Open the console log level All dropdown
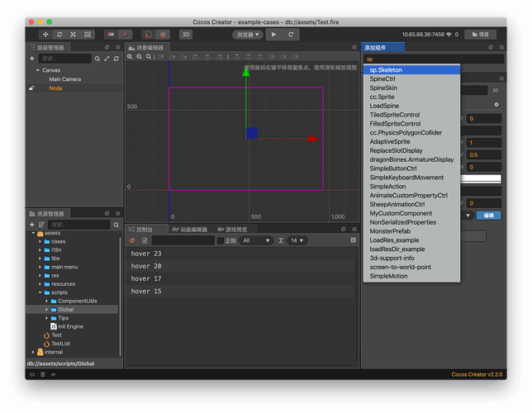 256,240
